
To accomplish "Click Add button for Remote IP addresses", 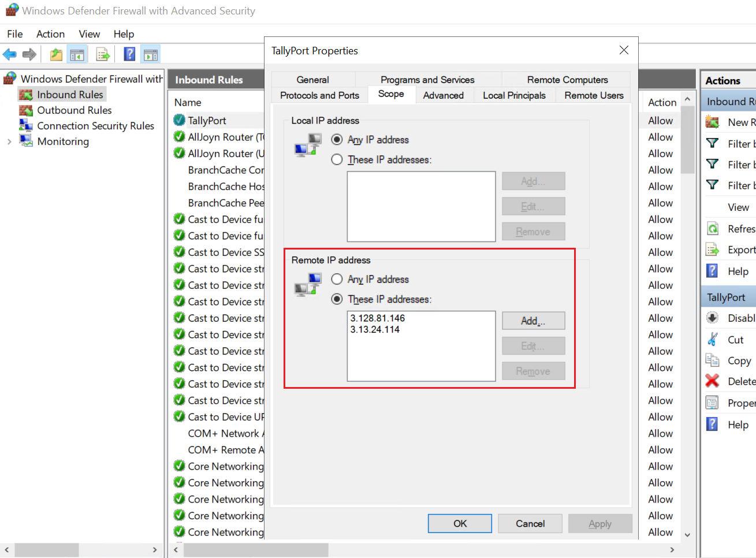I will [533, 321].
